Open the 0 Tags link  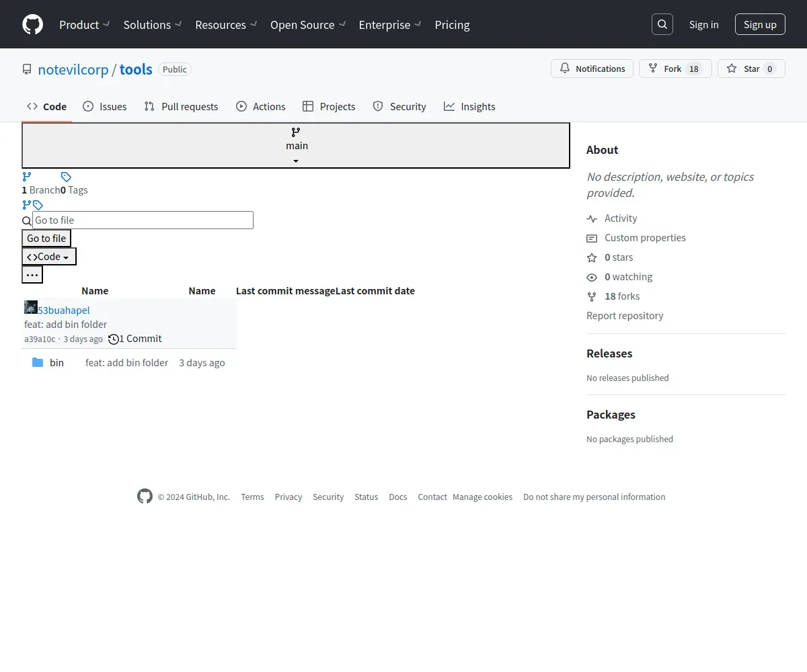click(x=74, y=190)
